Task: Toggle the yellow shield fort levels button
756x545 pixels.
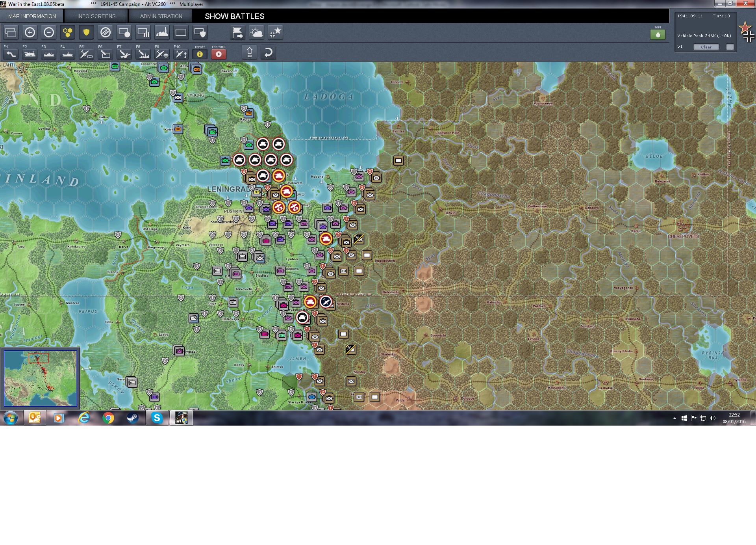Action: coord(86,32)
